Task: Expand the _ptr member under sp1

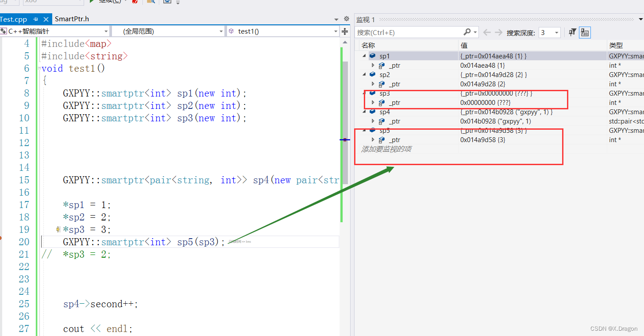Action: 373,65
